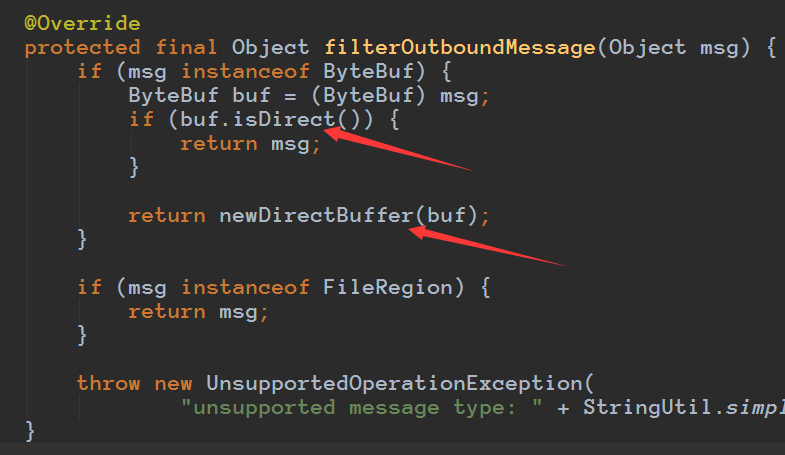This screenshot has height=455, width=785.
Task: Click the newDirectBuffer method call
Action: click(x=316, y=216)
